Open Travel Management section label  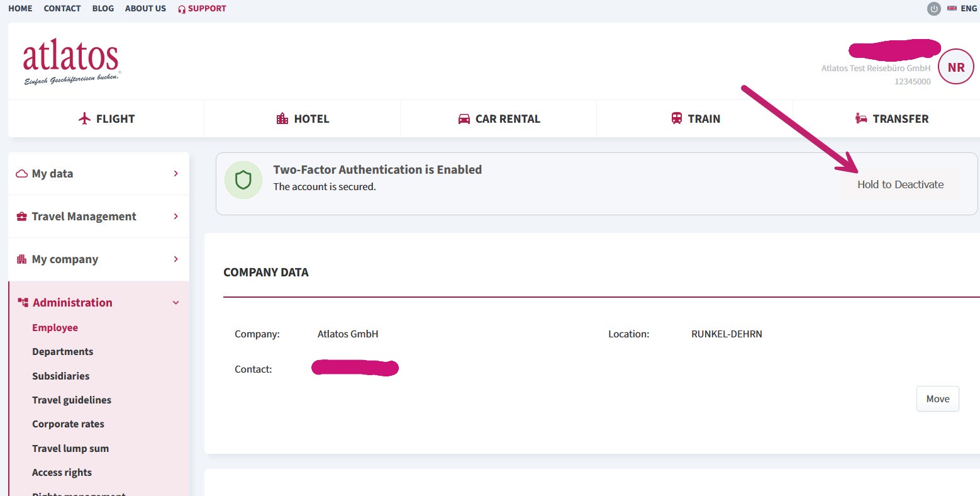pyautogui.click(x=84, y=217)
